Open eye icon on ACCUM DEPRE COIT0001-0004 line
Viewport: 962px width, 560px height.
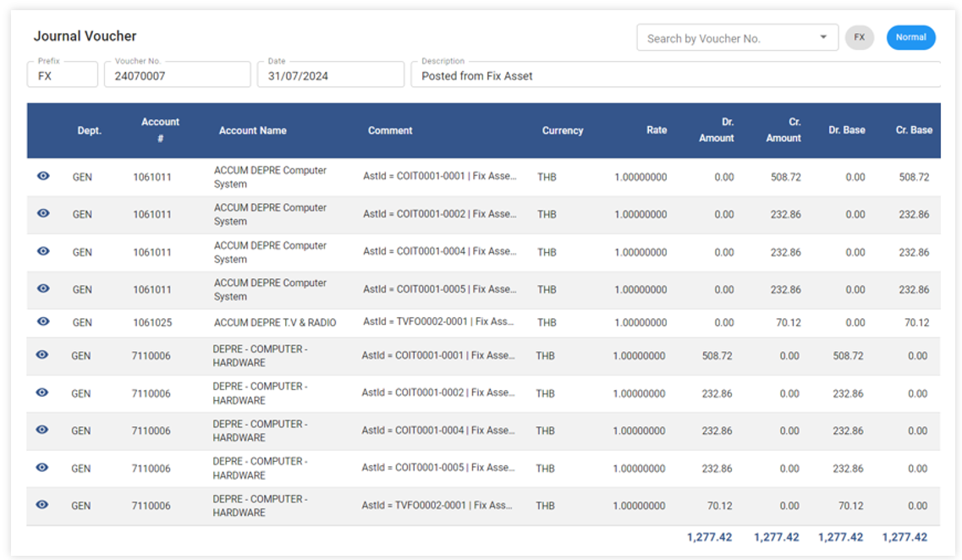coord(43,251)
